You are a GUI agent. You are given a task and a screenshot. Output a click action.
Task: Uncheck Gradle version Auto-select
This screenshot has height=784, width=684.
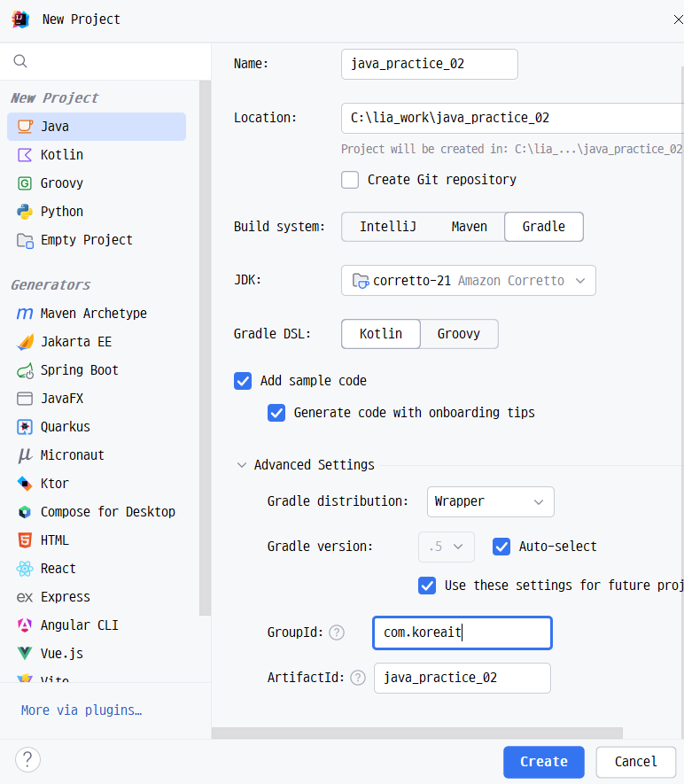click(501, 547)
